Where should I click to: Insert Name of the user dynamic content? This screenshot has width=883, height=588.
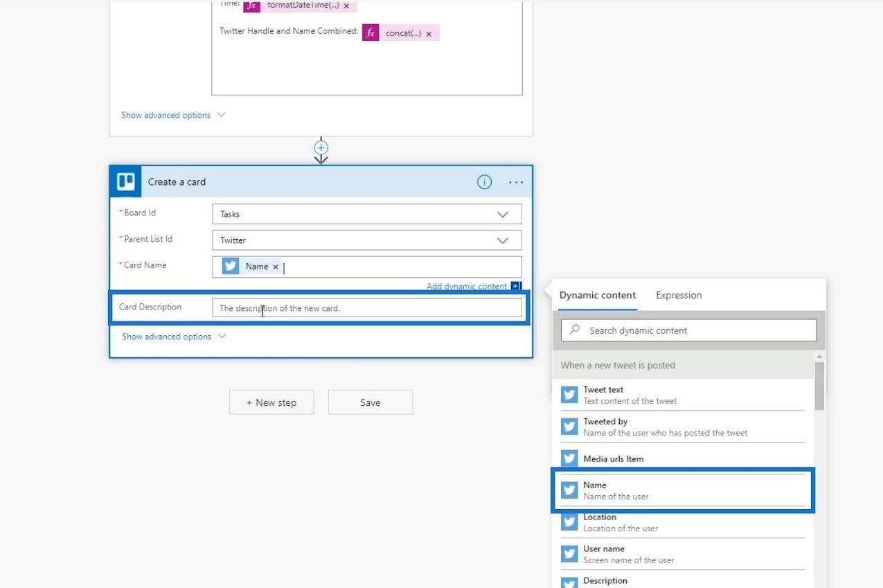682,490
